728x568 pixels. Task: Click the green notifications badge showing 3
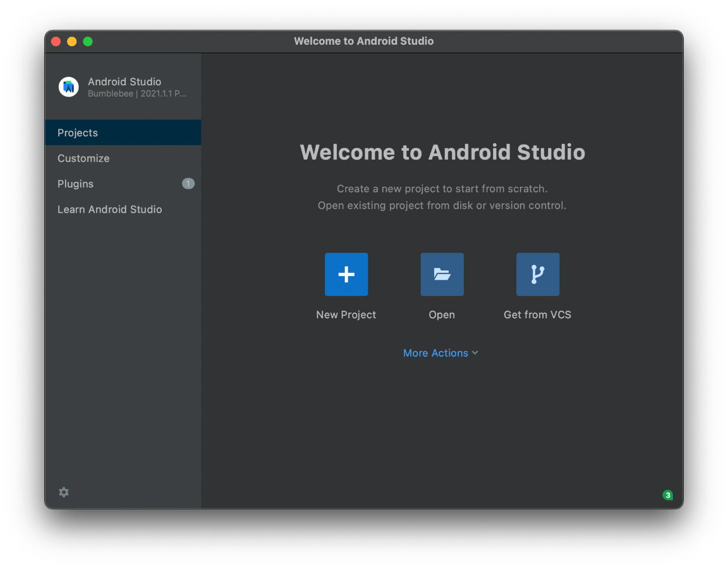[x=668, y=495]
